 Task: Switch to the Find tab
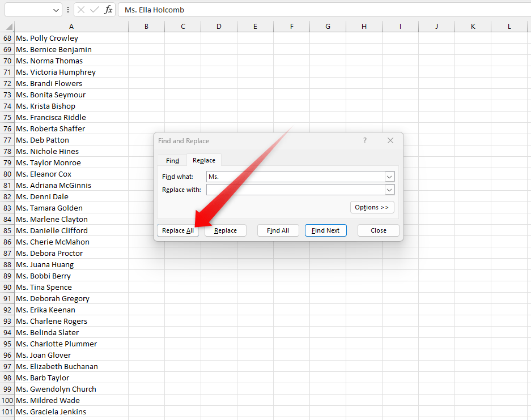pos(172,160)
